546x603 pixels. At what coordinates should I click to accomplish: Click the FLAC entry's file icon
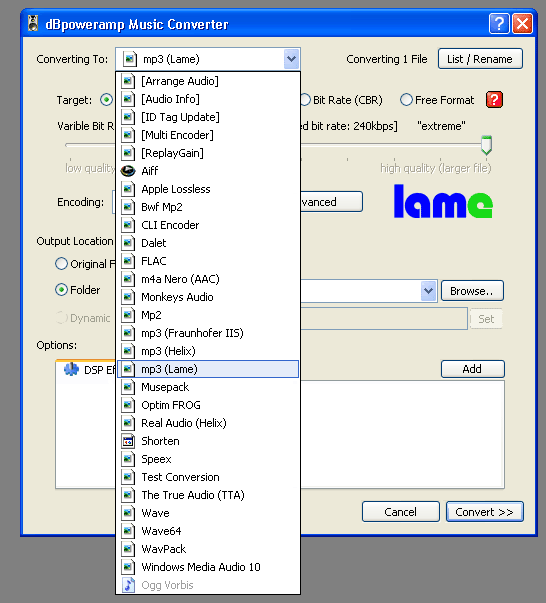pos(128,261)
